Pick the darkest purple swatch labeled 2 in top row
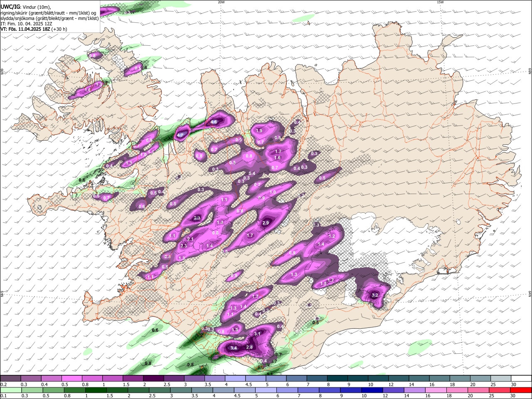 [153, 379]
